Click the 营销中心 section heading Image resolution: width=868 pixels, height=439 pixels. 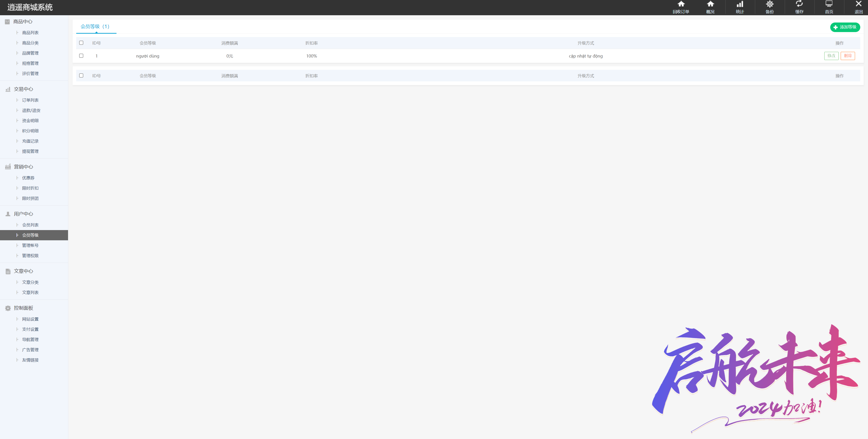[x=24, y=167]
